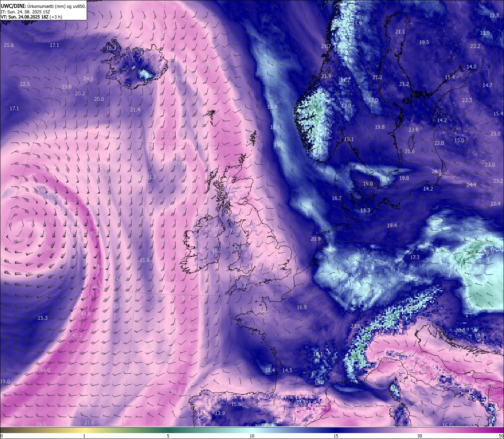504x439 pixels.
Task: Click the 15.0 value on map
Action: pos(459,140)
